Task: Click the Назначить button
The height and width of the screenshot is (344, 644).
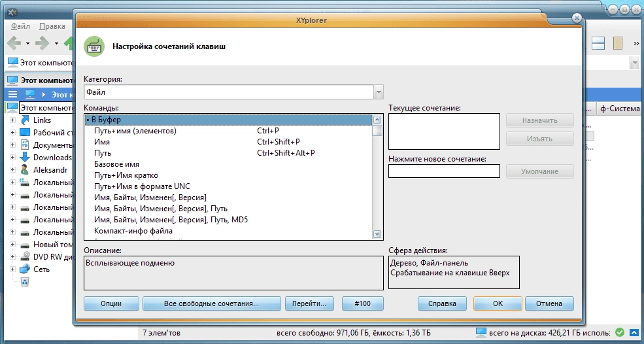Action: coord(539,121)
